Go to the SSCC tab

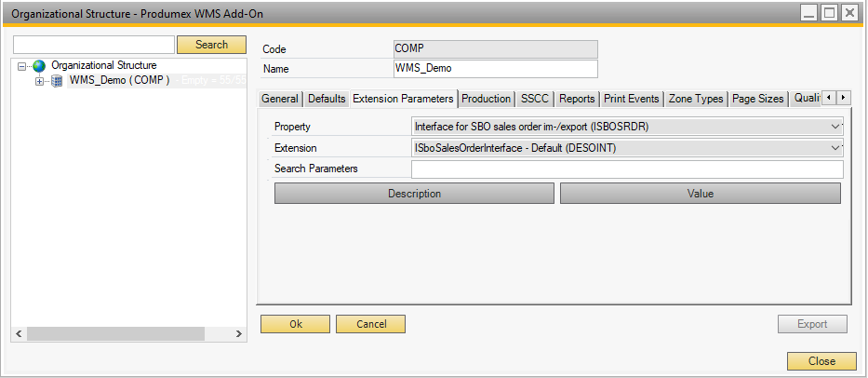[x=535, y=99]
